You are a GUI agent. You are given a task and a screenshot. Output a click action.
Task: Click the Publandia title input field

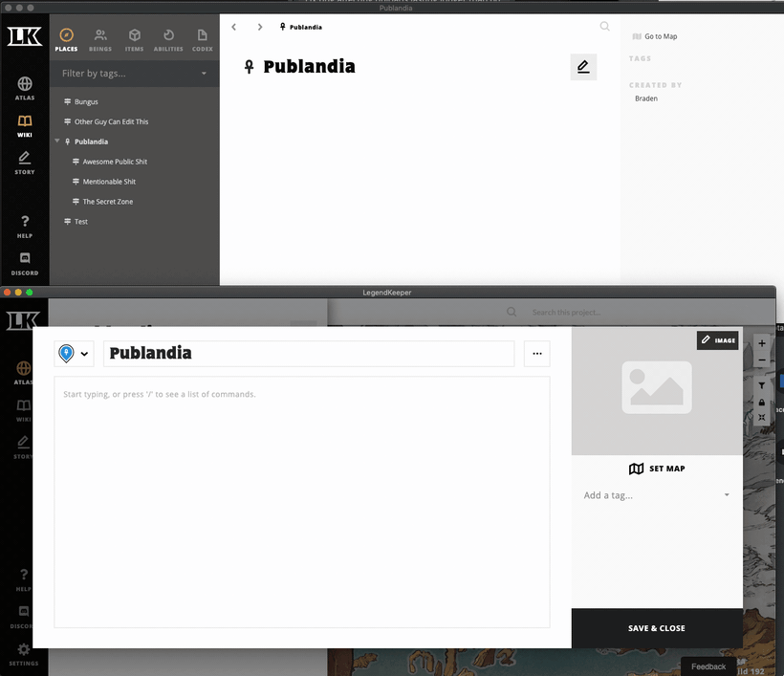click(309, 354)
